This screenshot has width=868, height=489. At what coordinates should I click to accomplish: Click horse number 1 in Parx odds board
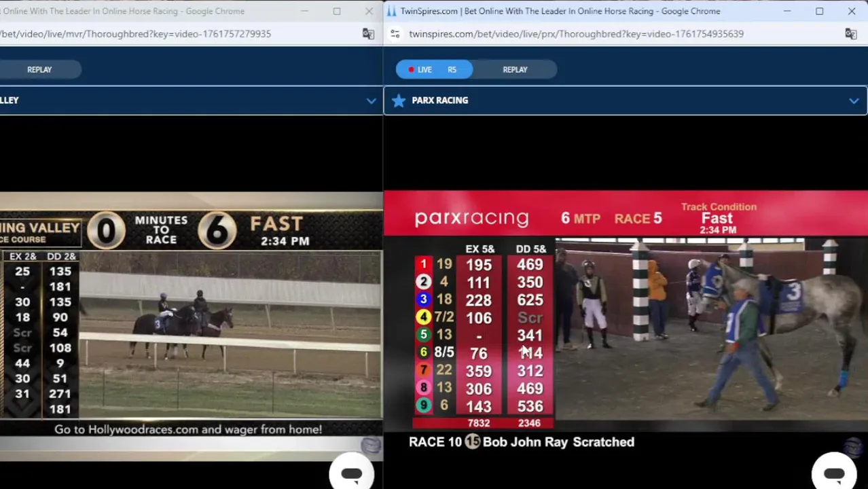pos(423,264)
